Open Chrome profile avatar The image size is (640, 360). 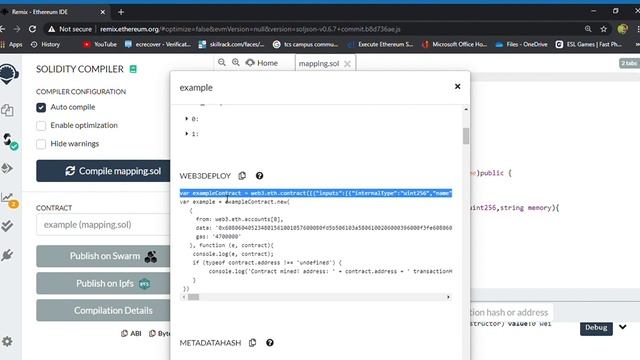point(622,29)
